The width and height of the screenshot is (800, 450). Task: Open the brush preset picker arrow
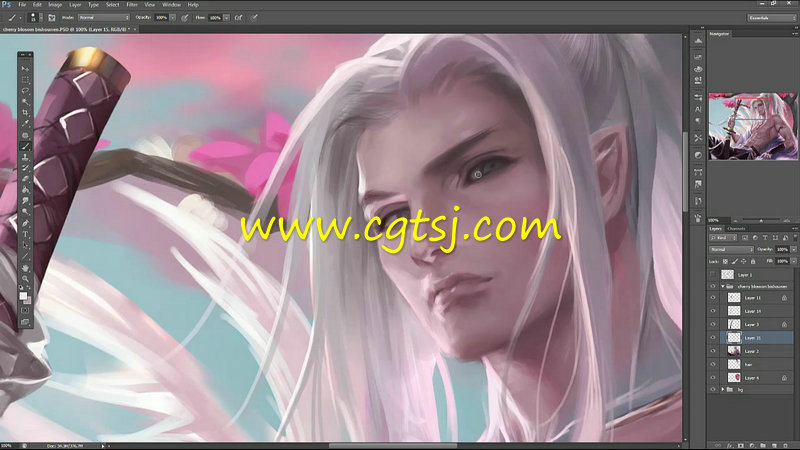tap(41, 17)
